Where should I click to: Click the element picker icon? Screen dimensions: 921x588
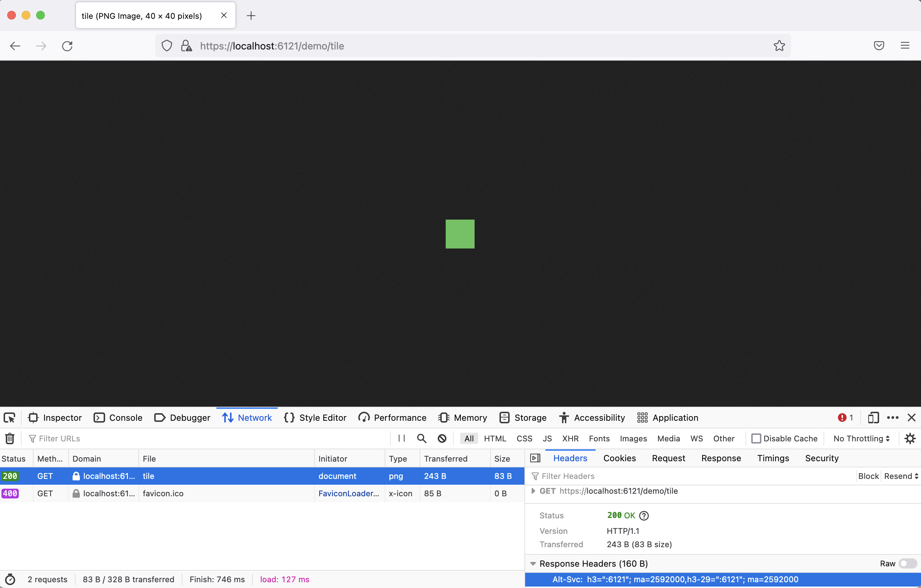click(9, 418)
